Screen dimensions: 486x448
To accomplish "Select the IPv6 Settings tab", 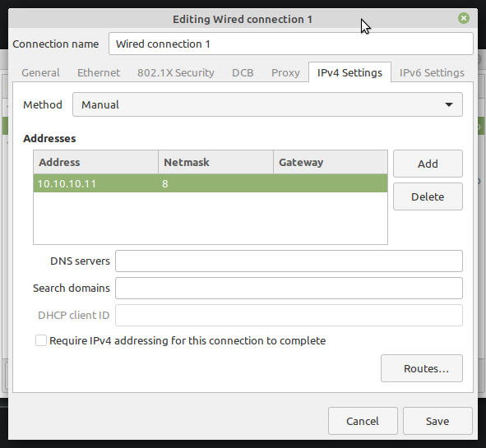I will coord(432,73).
